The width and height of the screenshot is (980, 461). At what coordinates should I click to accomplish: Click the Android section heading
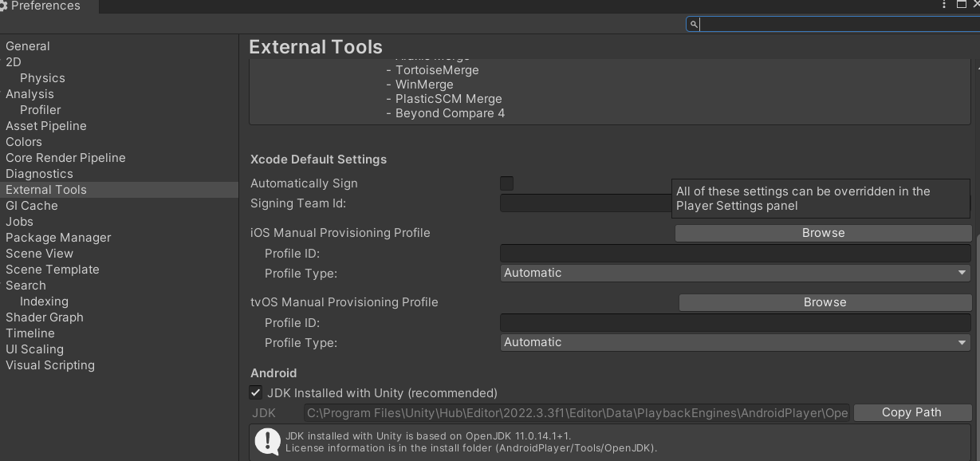[274, 373]
